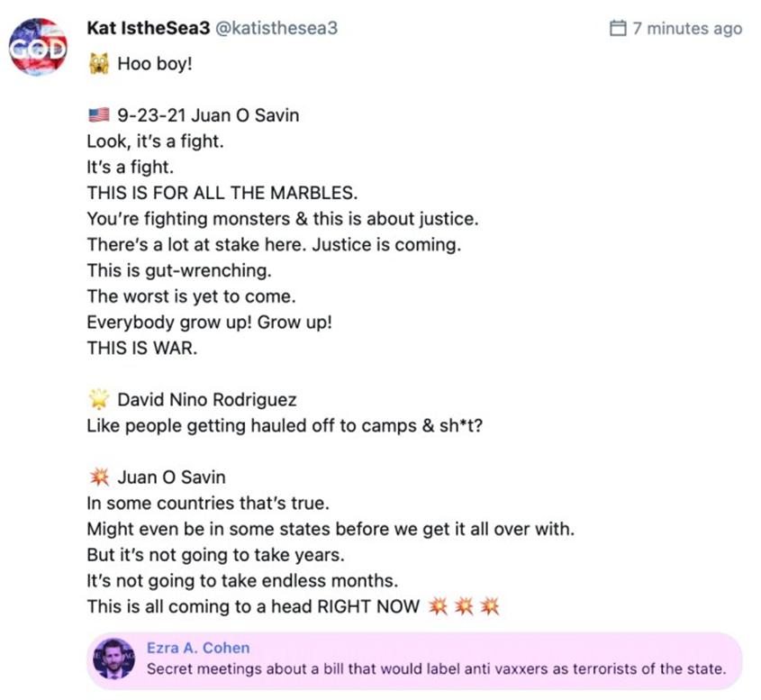Open Ezra A. Cohen's name link

point(198,648)
